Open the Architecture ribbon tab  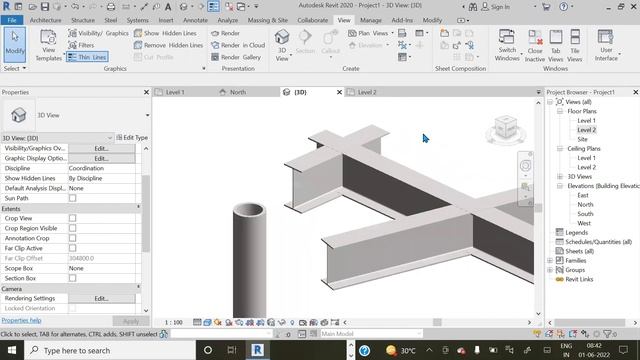[x=46, y=20]
